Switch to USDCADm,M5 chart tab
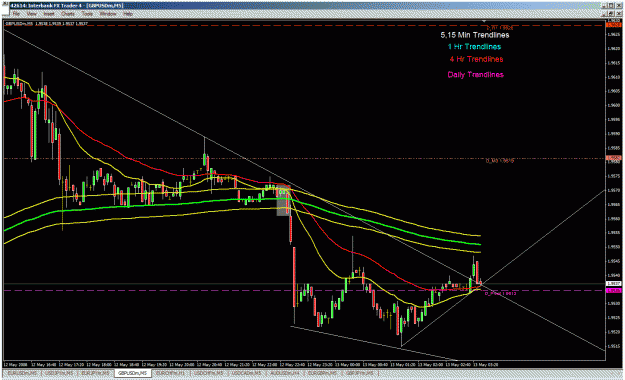The height and width of the screenshot is (380, 625). (x=246, y=373)
